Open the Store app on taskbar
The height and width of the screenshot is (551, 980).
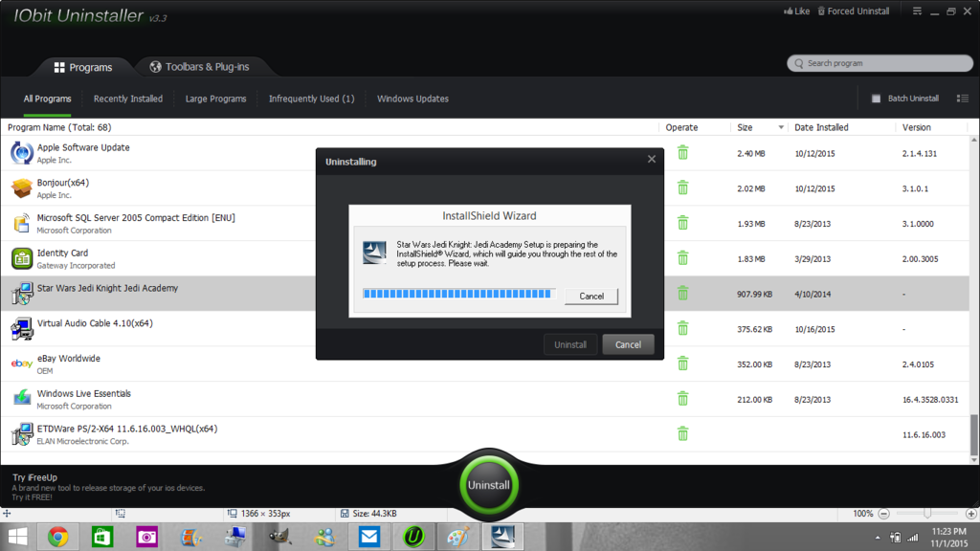101,537
